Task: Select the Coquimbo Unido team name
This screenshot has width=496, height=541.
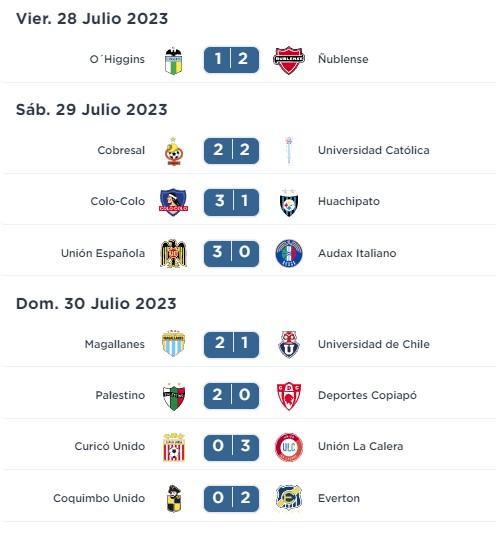Action: [x=99, y=498]
